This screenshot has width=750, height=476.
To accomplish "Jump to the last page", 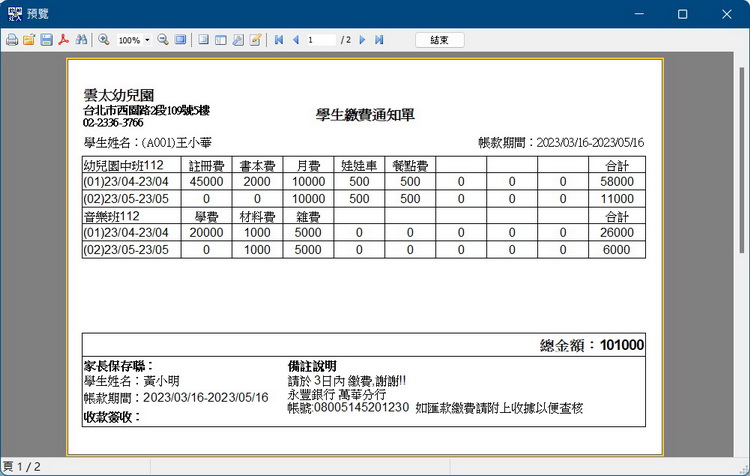I will tap(379, 40).
